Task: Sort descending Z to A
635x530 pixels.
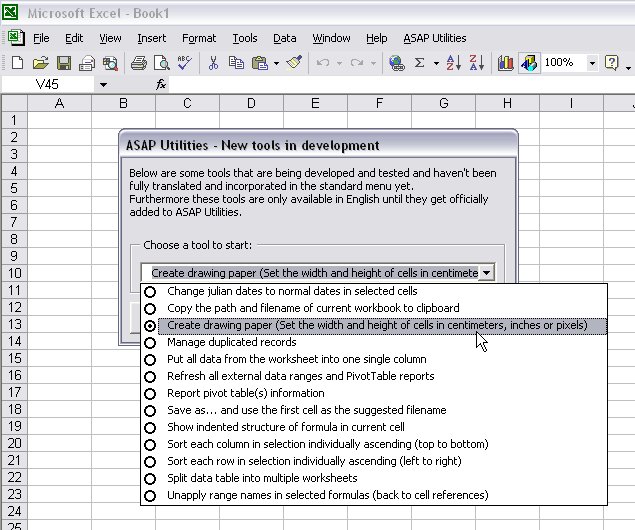Action: [x=477, y=63]
